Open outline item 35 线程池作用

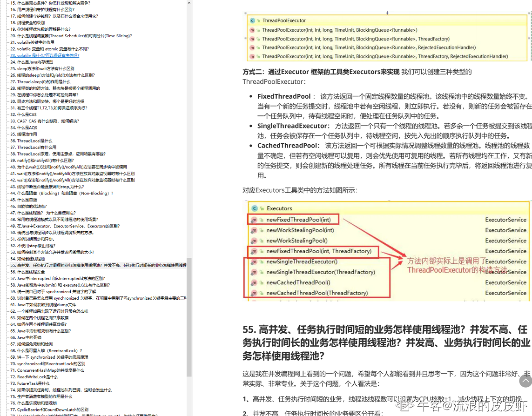tap(24, 134)
